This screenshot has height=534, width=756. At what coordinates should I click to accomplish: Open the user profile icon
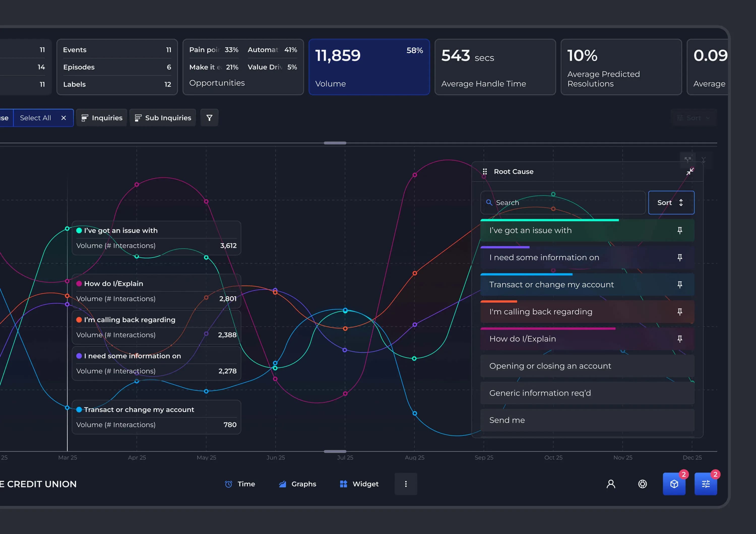click(x=611, y=484)
